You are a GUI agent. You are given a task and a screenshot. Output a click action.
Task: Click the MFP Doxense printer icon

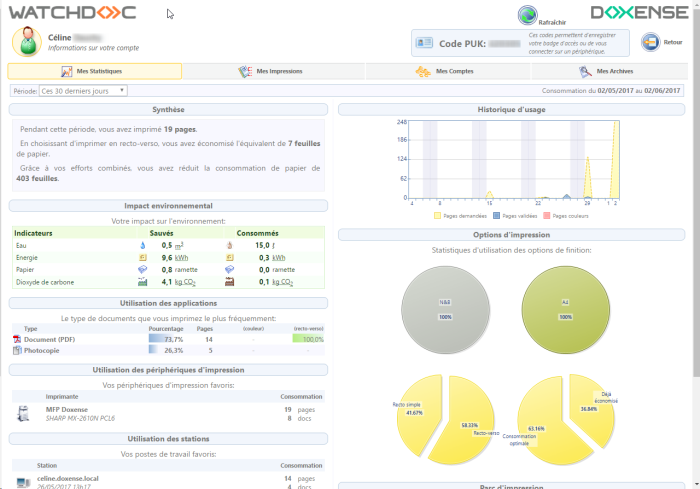coord(23,413)
